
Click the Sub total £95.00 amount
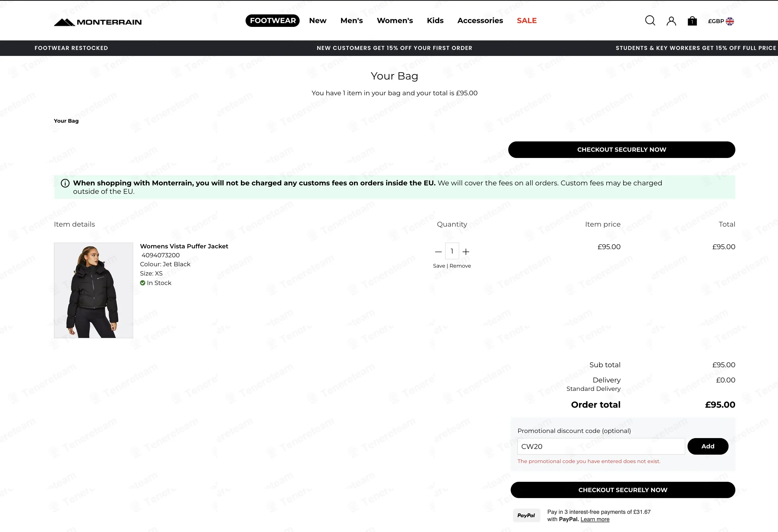(x=724, y=365)
